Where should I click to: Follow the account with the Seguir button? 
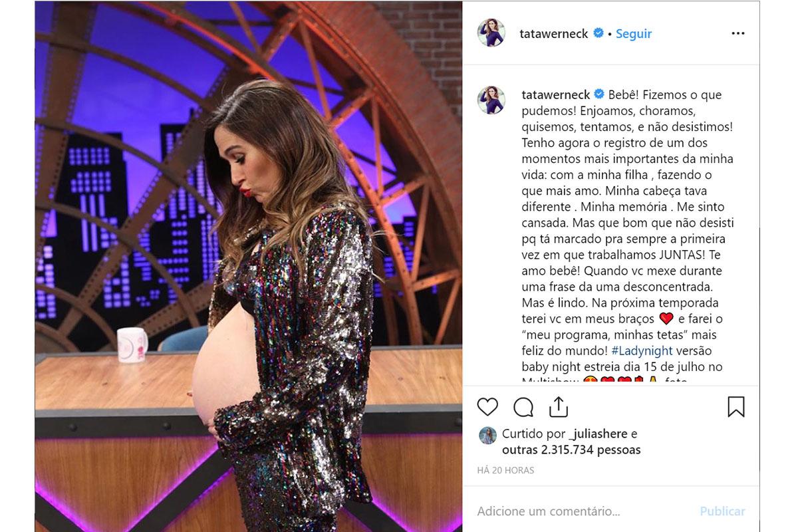coord(633,33)
